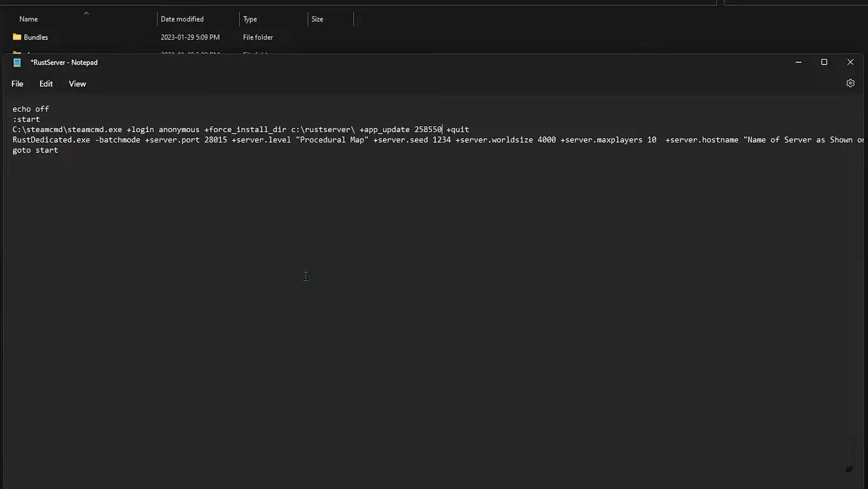Click the File folder type of Bundles
868x489 pixels.
click(x=258, y=37)
